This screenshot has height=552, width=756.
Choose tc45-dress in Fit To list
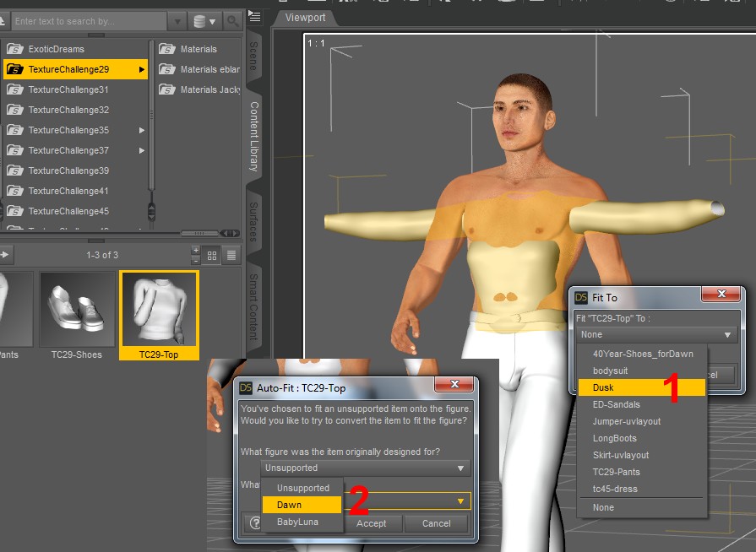[x=642, y=489]
